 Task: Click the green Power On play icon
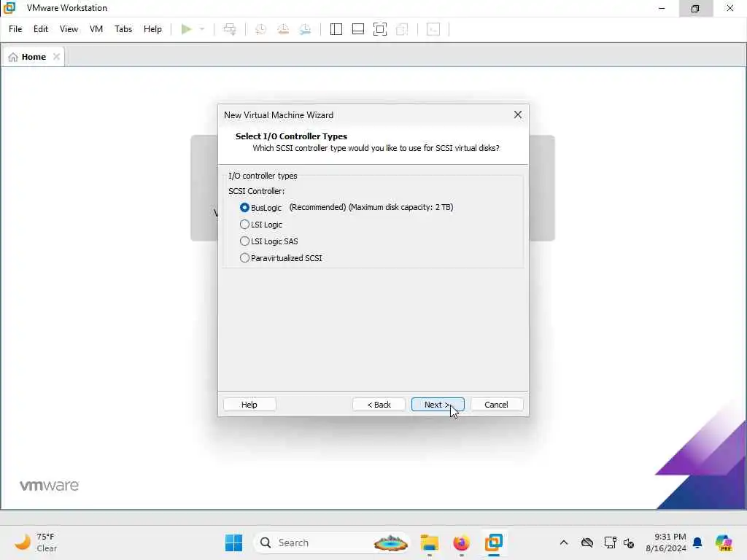(x=186, y=29)
